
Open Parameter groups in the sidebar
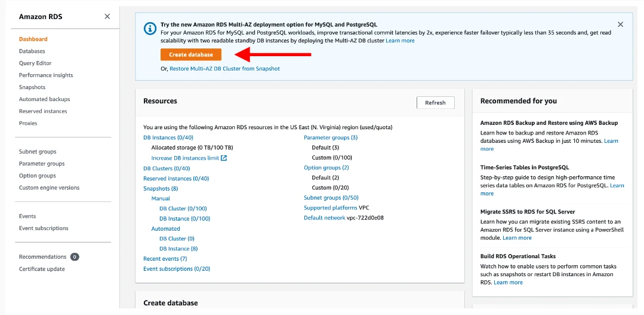[42, 164]
